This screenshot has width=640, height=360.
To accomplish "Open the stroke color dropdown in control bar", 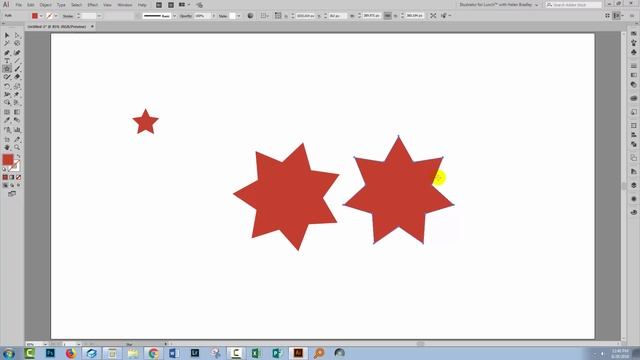I will 56,16.
